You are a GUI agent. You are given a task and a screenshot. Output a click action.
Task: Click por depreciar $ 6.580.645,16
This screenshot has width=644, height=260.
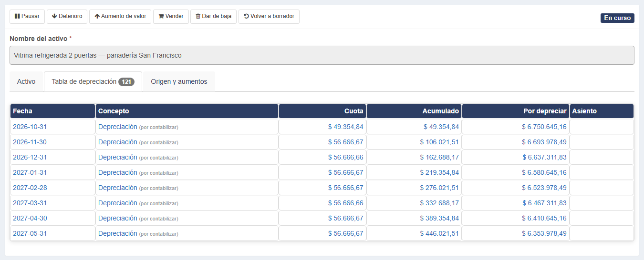pyautogui.click(x=544, y=172)
